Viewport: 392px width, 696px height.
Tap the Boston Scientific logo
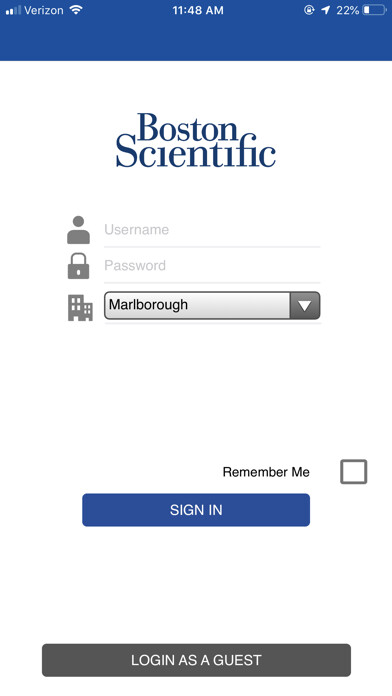pyautogui.click(x=196, y=140)
